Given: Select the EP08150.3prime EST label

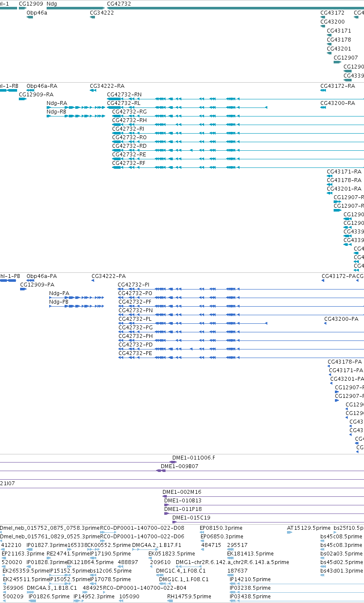Looking at the screenshot, I should pos(221,528).
